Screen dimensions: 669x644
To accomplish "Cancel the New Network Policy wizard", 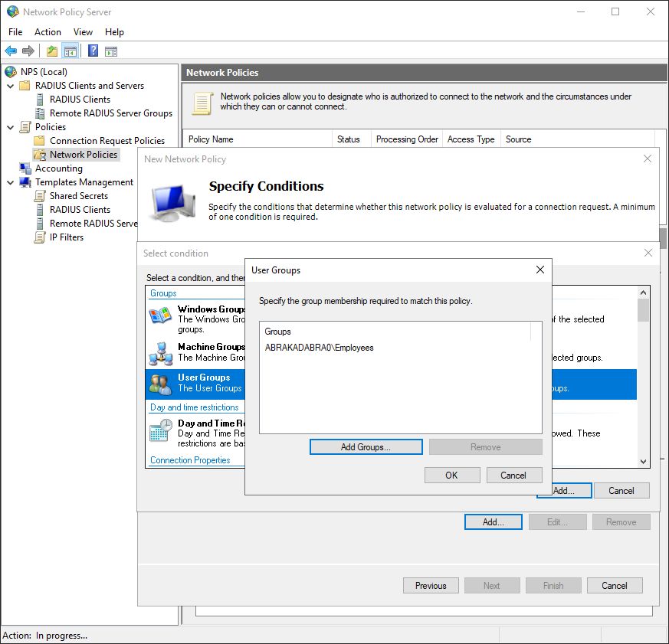I will pos(615,586).
